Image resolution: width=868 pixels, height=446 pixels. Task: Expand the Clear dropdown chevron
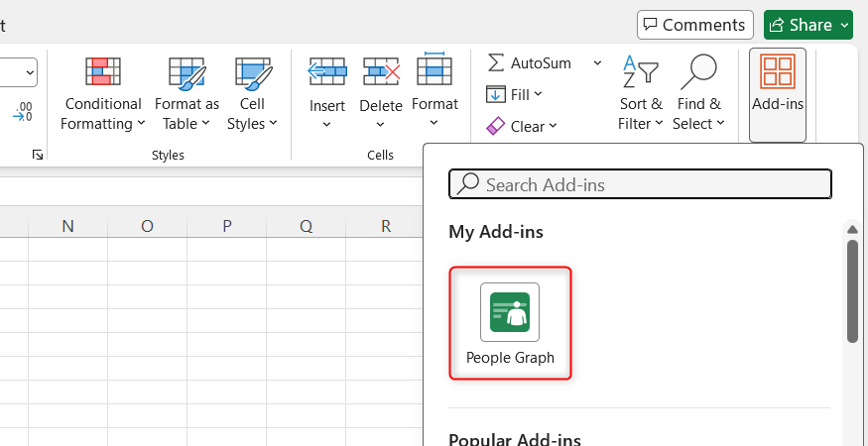click(x=553, y=126)
